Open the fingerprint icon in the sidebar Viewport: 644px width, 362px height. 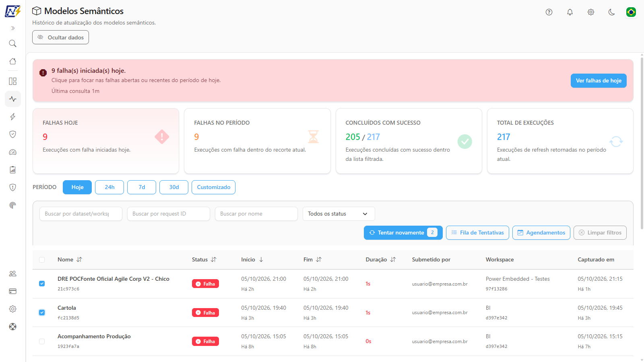(13, 205)
